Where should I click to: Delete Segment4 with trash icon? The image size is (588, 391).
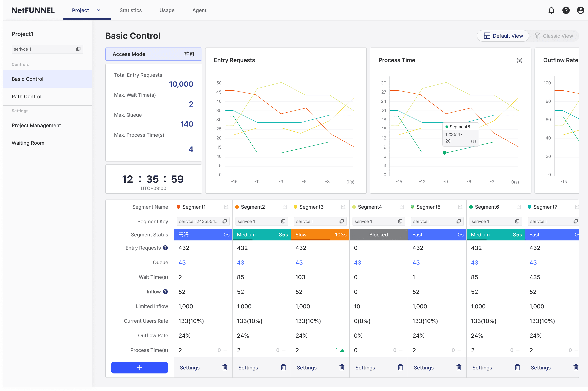pos(400,367)
